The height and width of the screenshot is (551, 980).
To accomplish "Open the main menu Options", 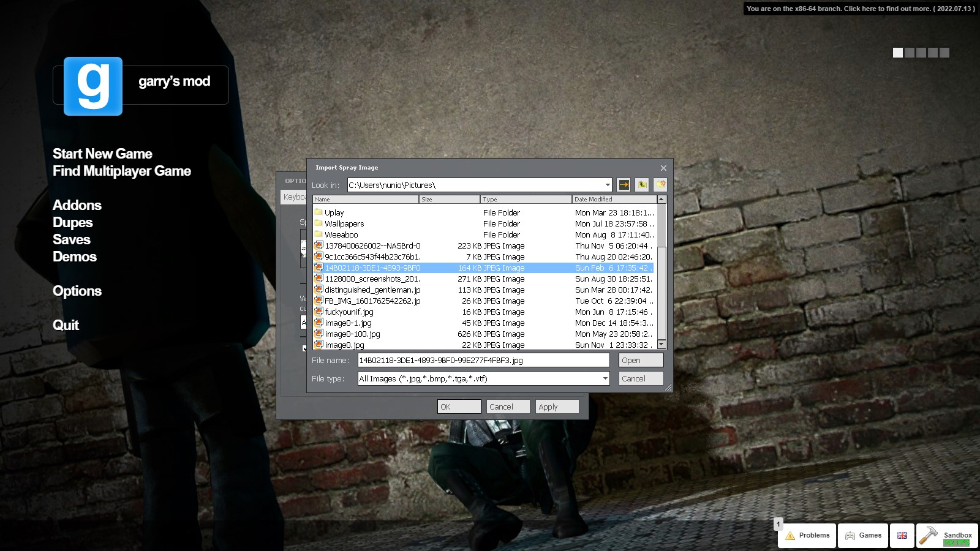I will (77, 291).
